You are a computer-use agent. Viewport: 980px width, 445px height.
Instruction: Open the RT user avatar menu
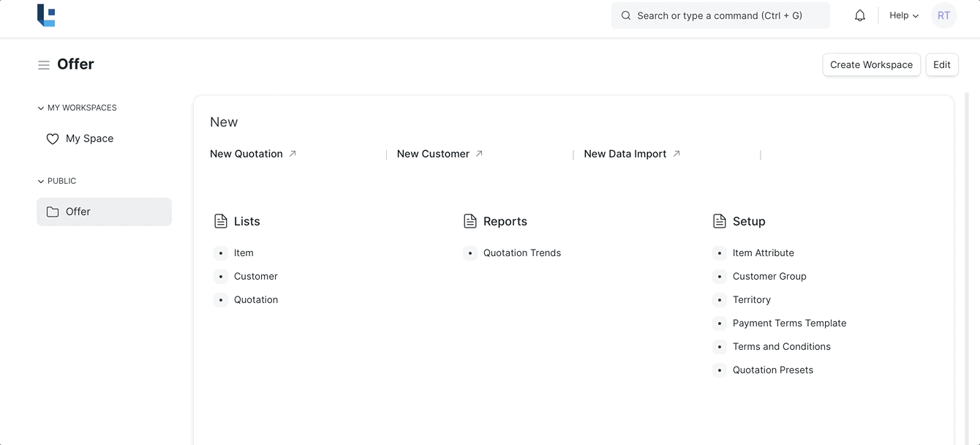[943, 15]
